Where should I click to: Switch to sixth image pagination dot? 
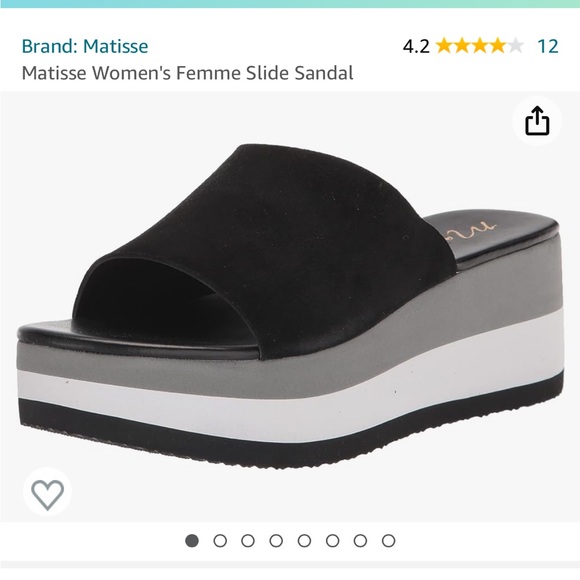332,541
